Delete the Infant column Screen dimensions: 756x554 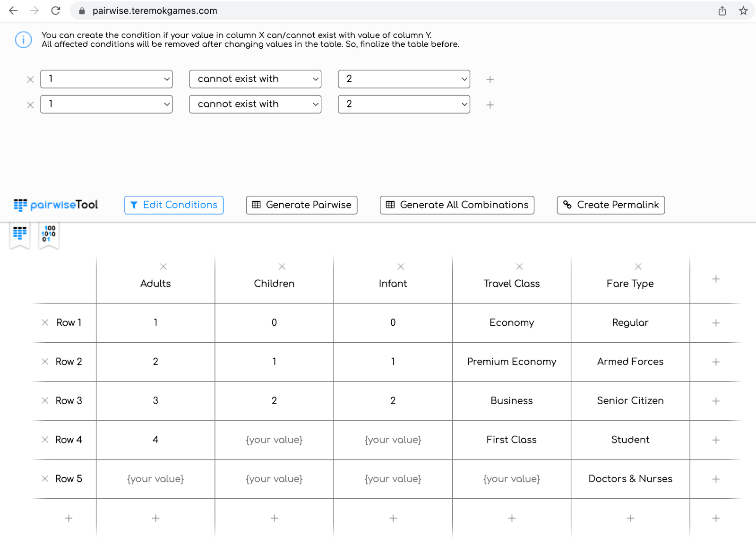coord(401,267)
